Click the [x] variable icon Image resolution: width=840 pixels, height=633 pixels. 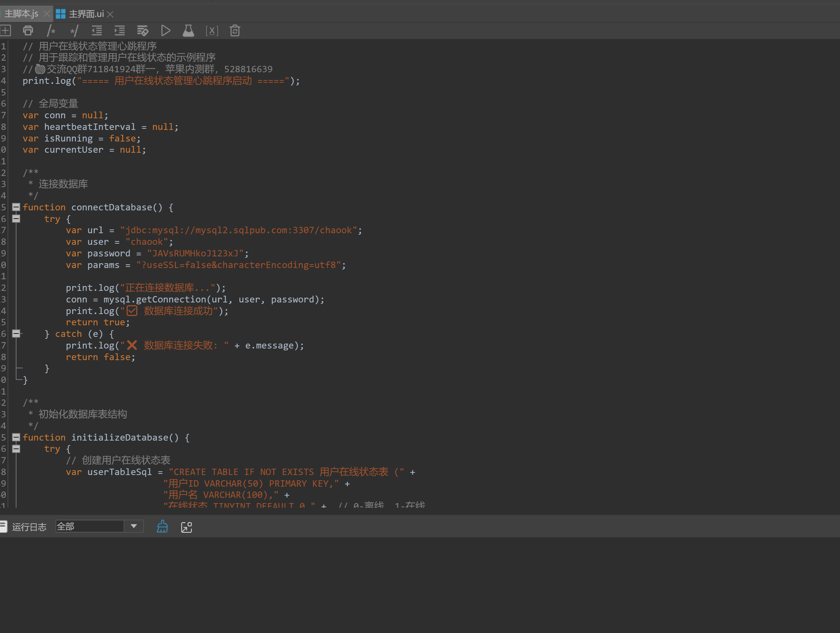tap(211, 30)
